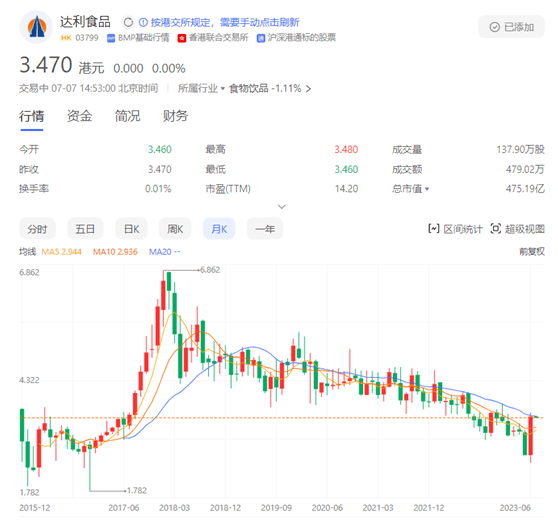Click the BMP基础行情 badge icon
Image resolution: width=558 pixels, height=522 pixels.
[111, 38]
